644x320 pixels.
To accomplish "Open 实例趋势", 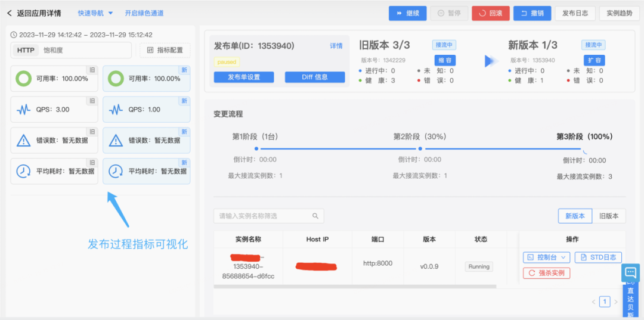I will click(620, 13).
